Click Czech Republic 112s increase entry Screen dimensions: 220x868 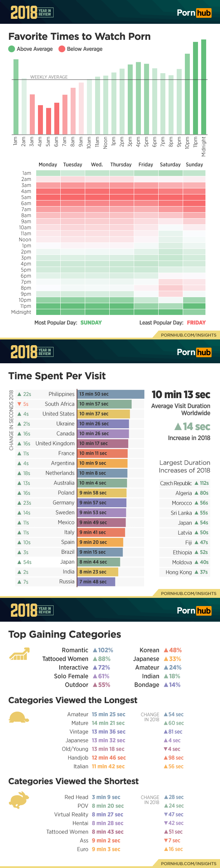[x=185, y=483]
